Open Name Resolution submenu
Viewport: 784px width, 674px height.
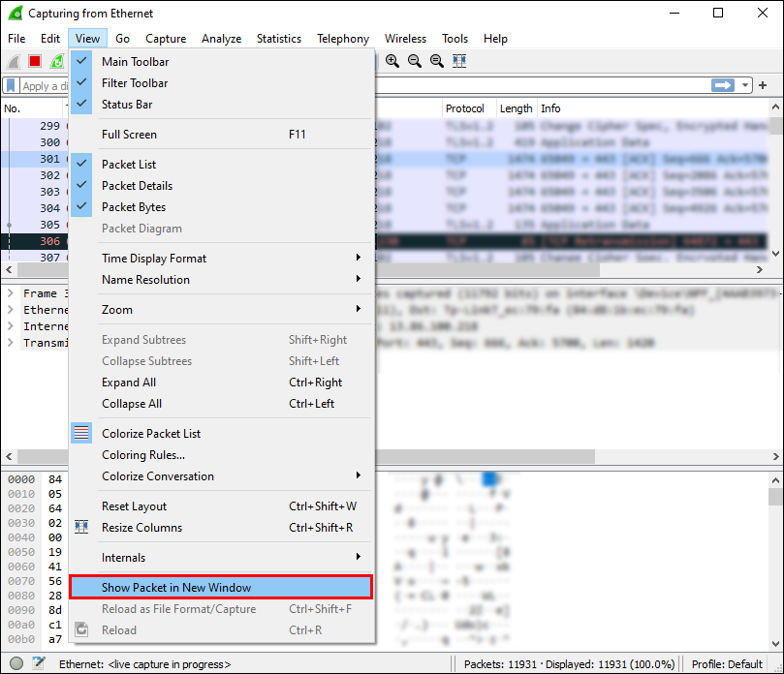220,279
